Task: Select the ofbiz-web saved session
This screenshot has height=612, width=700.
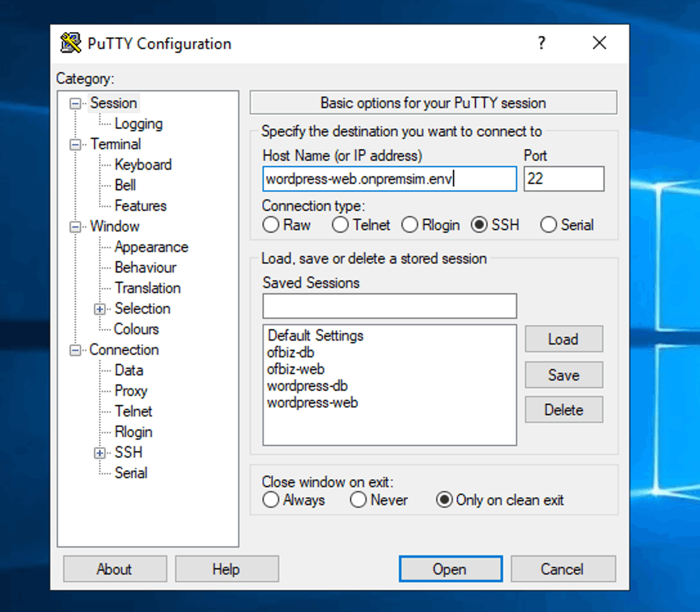Action: [x=295, y=369]
